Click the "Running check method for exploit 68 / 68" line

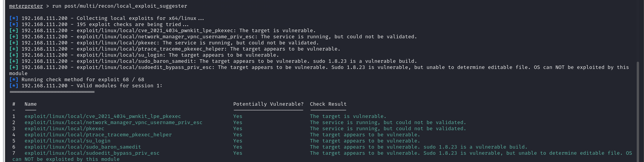(x=82, y=80)
